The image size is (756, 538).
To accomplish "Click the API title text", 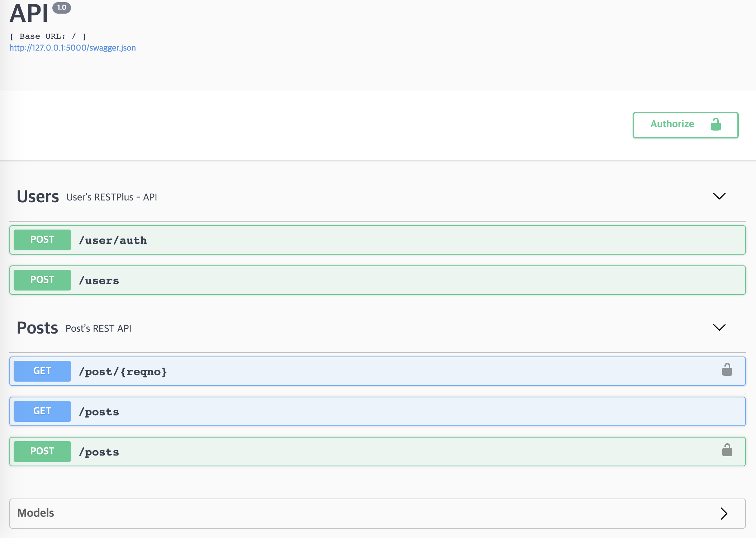I will pos(29,13).
